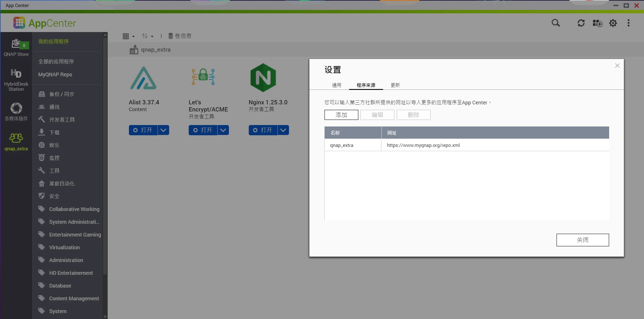Open HybridDesk Station sidebar icon

click(x=16, y=80)
